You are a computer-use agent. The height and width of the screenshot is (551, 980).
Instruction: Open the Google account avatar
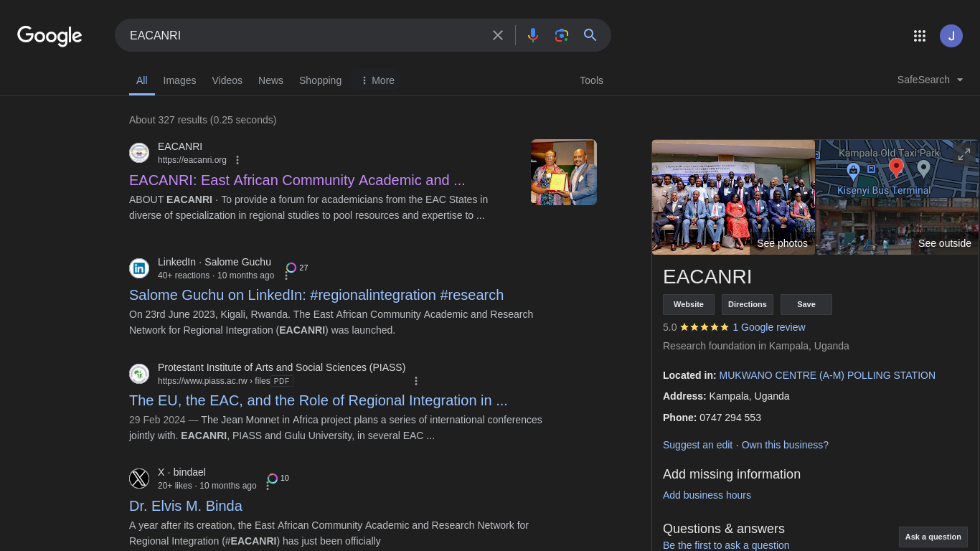click(x=951, y=36)
